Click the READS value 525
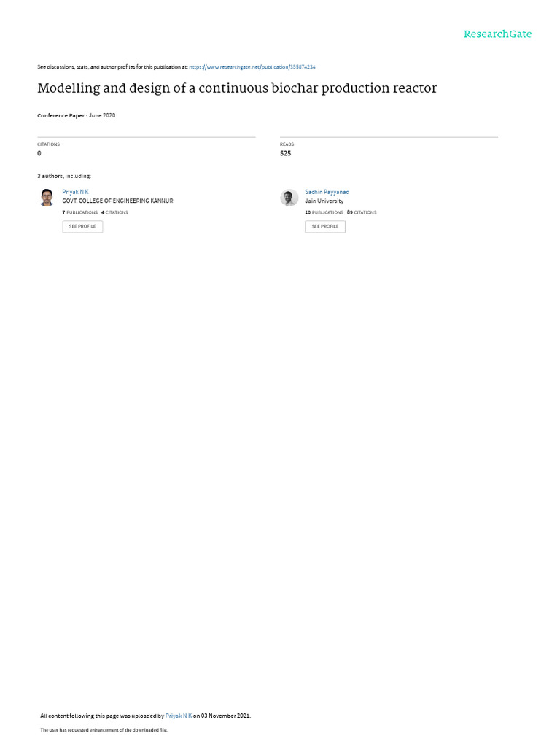 point(285,153)
